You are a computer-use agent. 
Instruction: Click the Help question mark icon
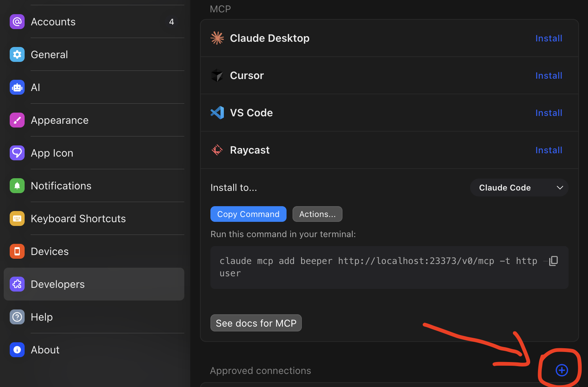click(17, 317)
